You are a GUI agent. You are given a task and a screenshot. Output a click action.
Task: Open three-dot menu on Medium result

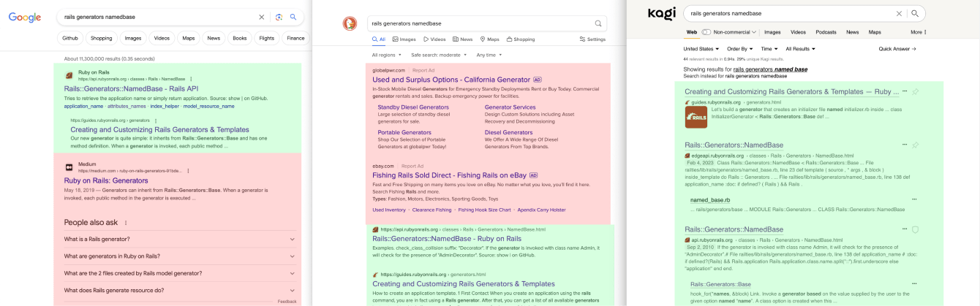pyautogui.click(x=188, y=170)
